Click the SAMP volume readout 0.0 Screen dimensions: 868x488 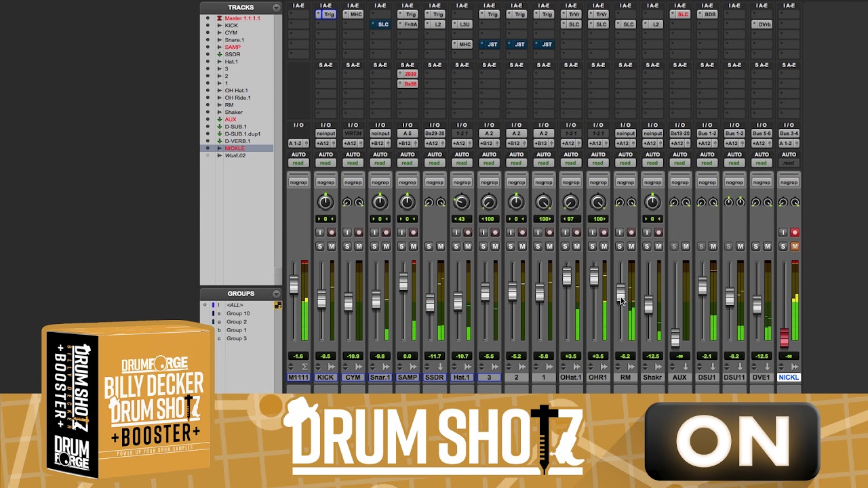pyautogui.click(x=408, y=357)
